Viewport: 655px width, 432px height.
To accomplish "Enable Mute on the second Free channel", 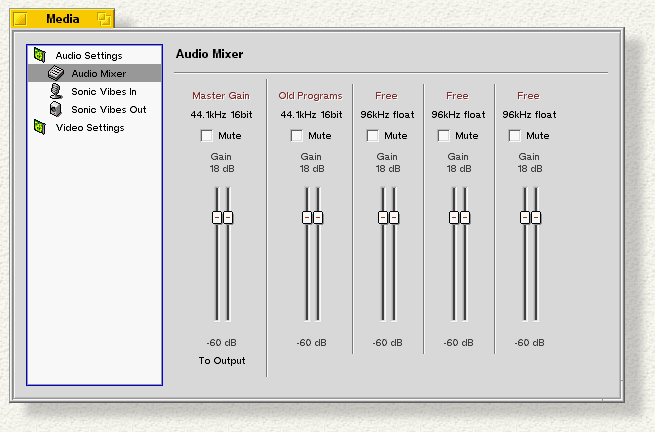I will point(444,136).
